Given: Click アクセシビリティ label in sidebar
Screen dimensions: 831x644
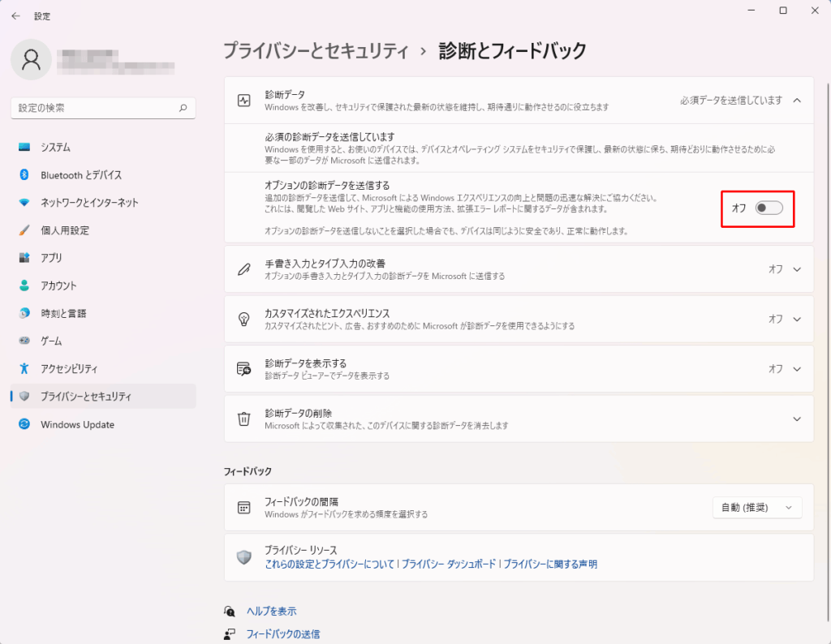Looking at the screenshot, I should point(70,368).
